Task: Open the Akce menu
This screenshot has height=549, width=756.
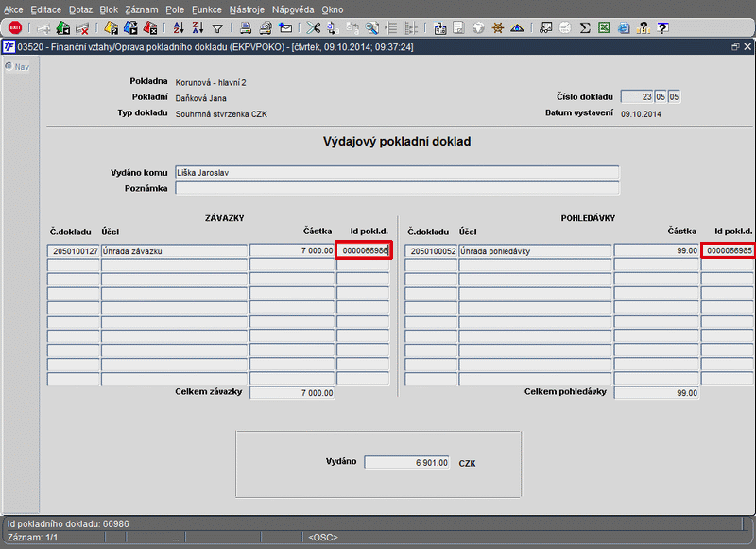Action: tap(13, 9)
